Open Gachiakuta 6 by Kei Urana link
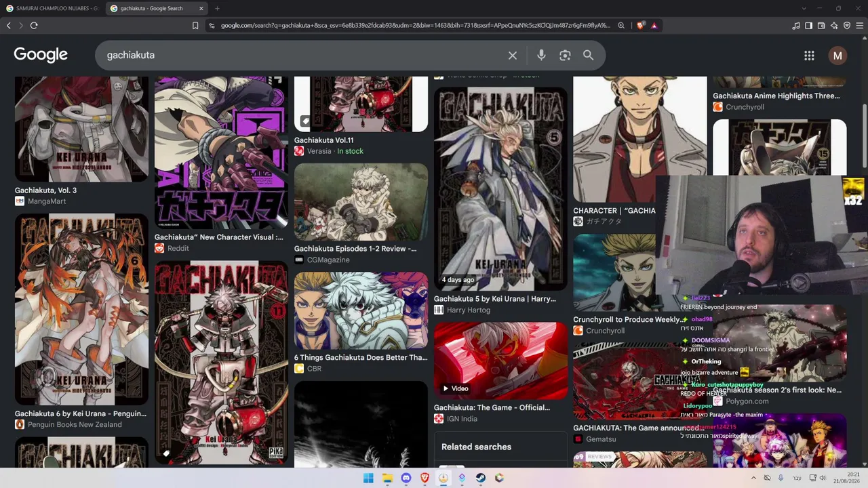This screenshot has width=868, height=488. 81,413
